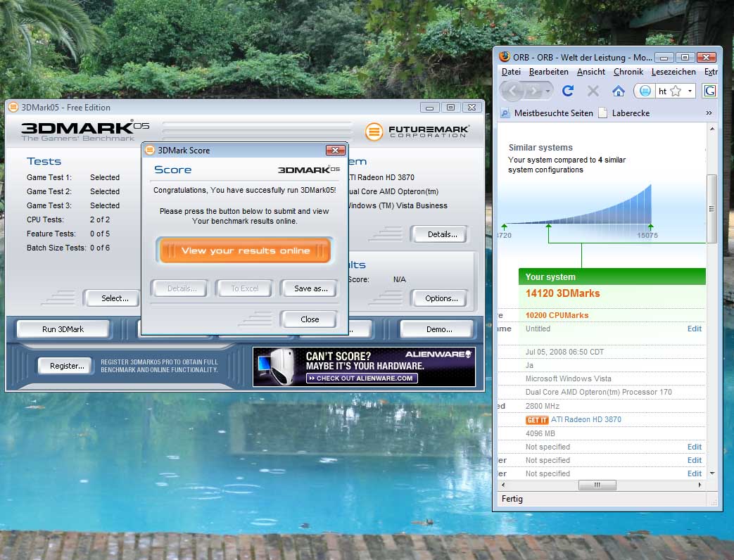Open the Bearbeiten menu
Viewport: 734px width, 560px height.
[549, 72]
